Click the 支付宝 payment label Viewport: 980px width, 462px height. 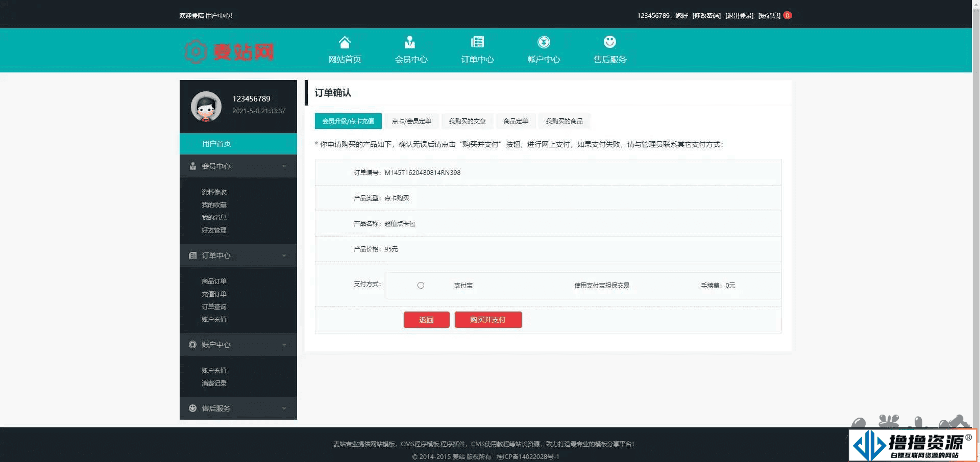(x=463, y=286)
